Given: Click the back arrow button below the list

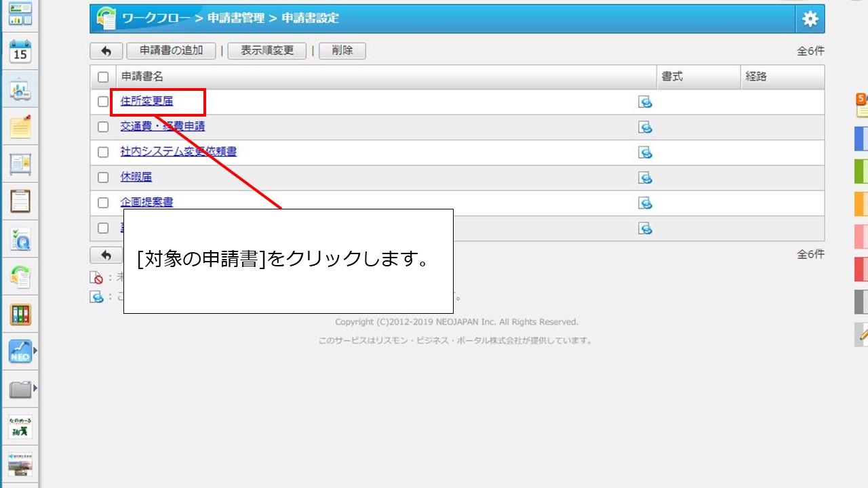Looking at the screenshot, I should coord(106,255).
